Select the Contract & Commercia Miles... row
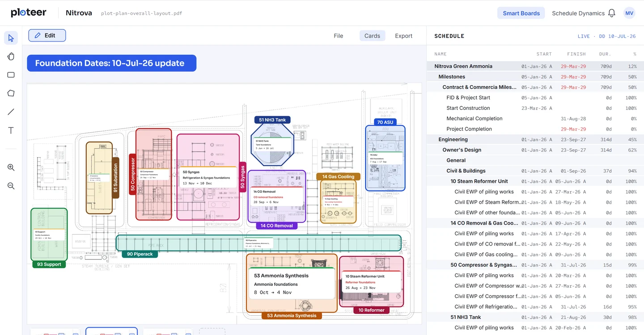This screenshot has height=335, width=644. click(535, 87)
